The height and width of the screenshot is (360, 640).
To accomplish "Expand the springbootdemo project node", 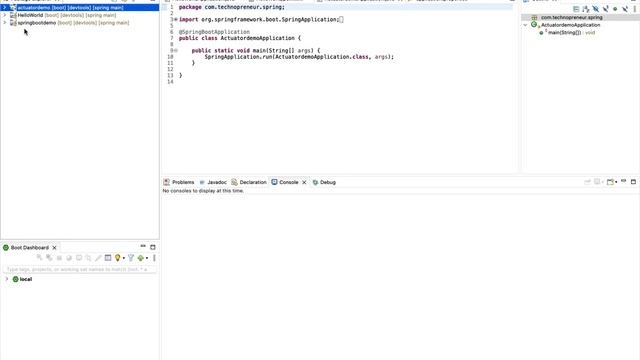I will point(5,23).
